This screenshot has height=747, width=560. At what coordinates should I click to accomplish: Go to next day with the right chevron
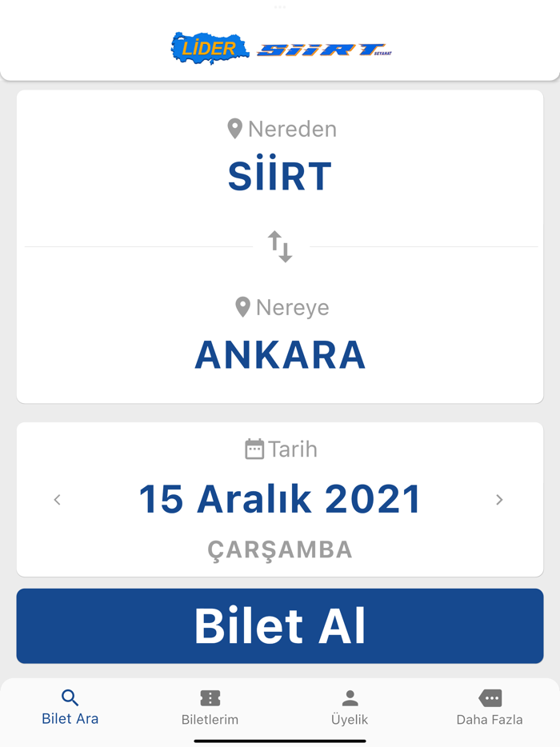499,499
